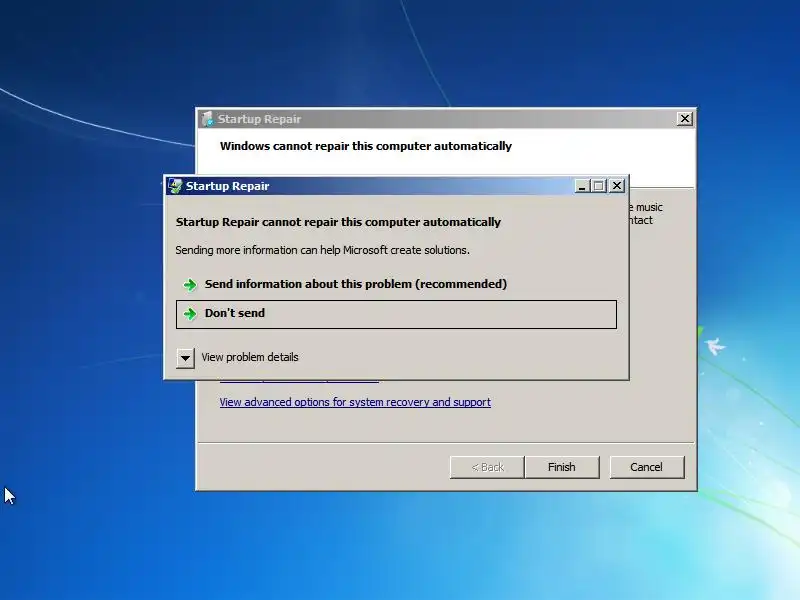This screenshot has height=600, width=800.
Task: Maximize the front Startup Repair dialog
Action: (598, 186)
